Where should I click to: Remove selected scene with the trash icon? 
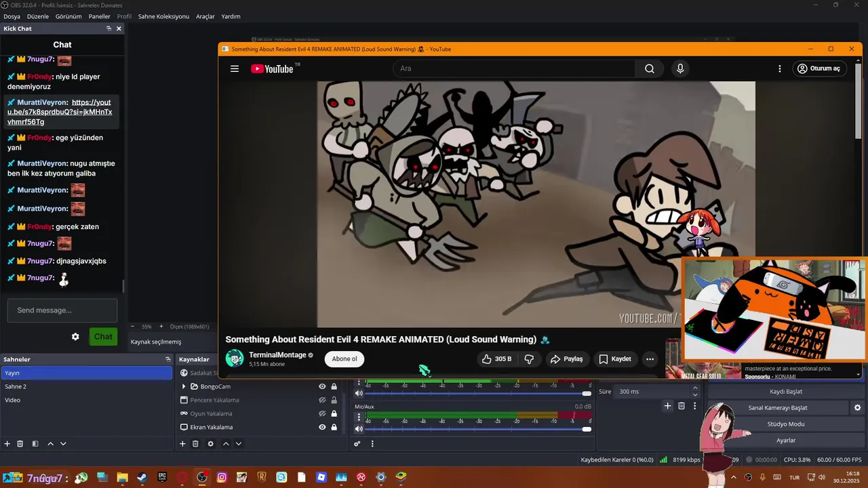20,444
